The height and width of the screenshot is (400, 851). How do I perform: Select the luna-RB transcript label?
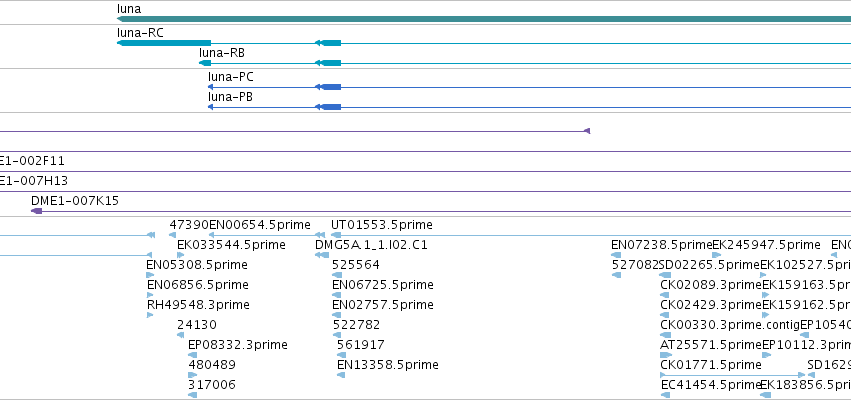pyautogui.click(x=221, y=53)
